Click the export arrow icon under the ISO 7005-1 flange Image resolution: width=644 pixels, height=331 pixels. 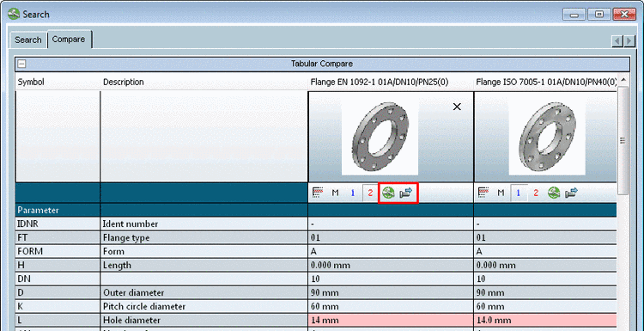tap(571, 193)
